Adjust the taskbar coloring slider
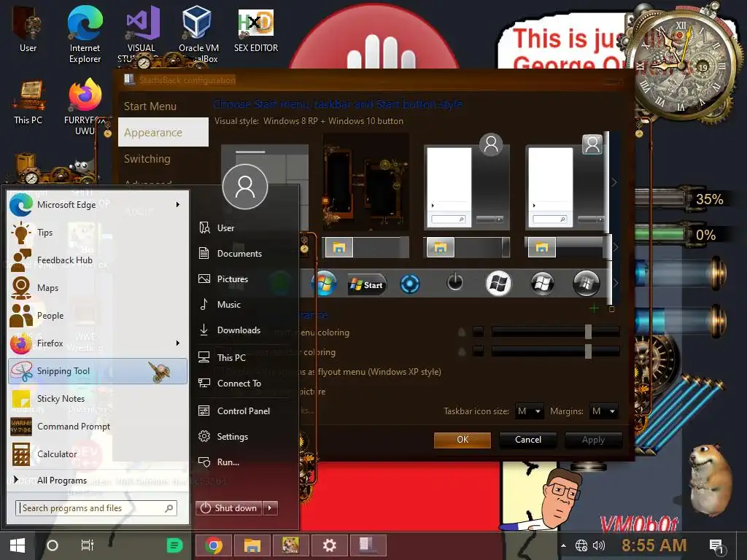Screen dimensions: 747x560 555,351
